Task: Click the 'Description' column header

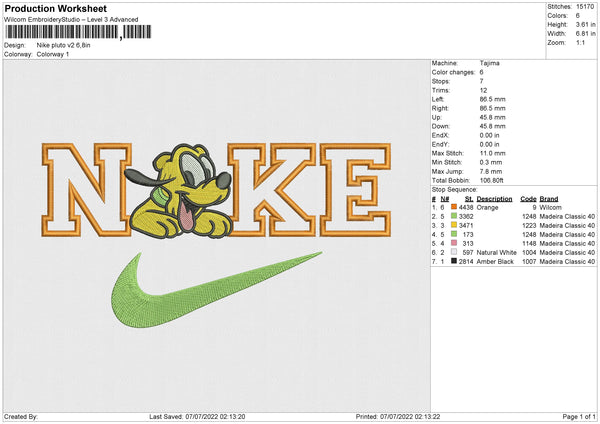Action: tap(494, 199)
